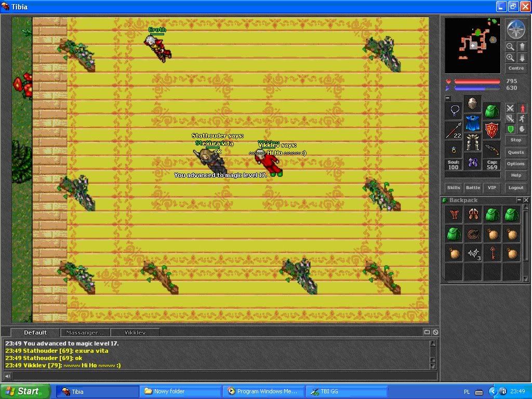Toggle secure mode hand button
Image resolution: width=532 pixels, height=399 pixels.
522,129
